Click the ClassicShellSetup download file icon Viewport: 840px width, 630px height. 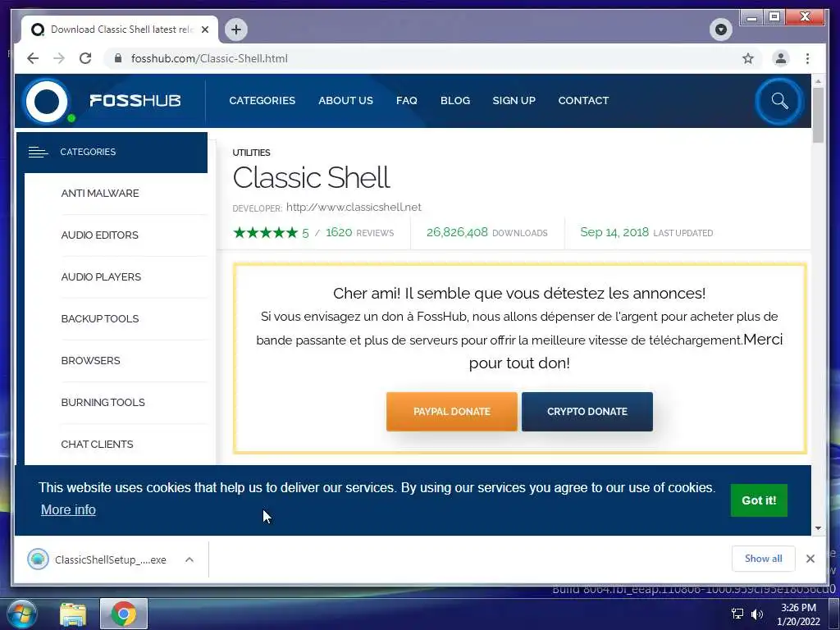point(38,559)
